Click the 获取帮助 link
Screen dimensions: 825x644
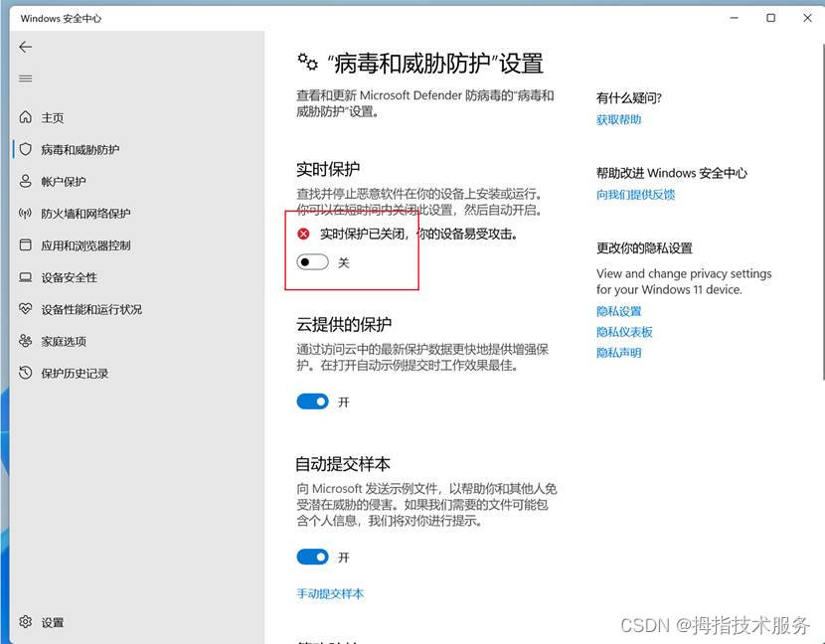click(618, 119)
